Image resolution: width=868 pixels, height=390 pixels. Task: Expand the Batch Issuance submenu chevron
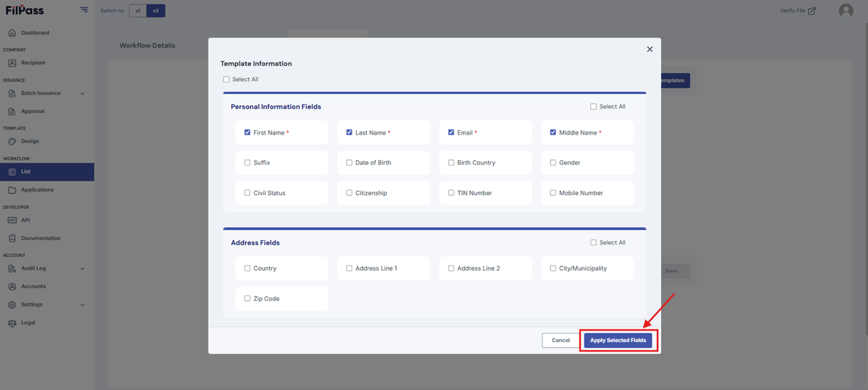point(82,93)
